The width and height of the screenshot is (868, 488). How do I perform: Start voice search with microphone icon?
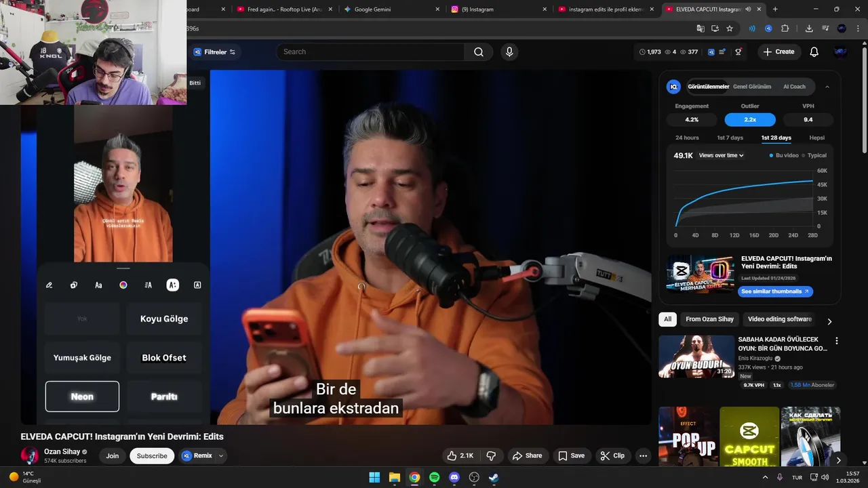[x=509, y=52]
